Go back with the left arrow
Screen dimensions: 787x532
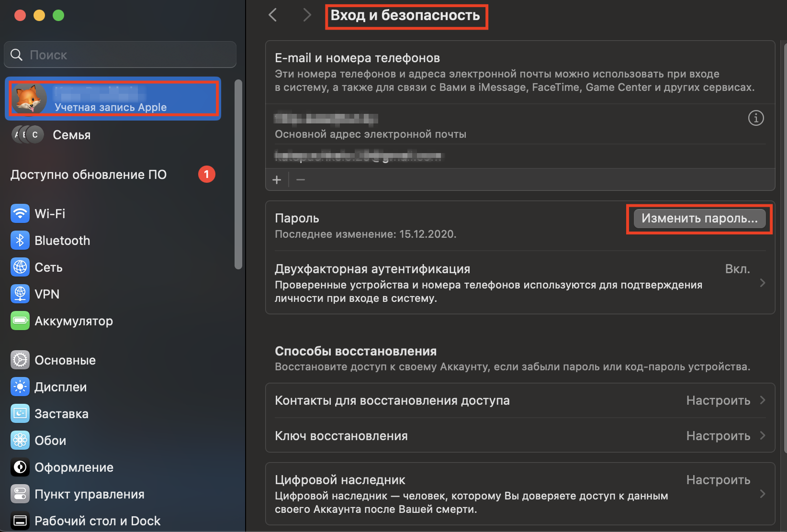tap(273, 15)
